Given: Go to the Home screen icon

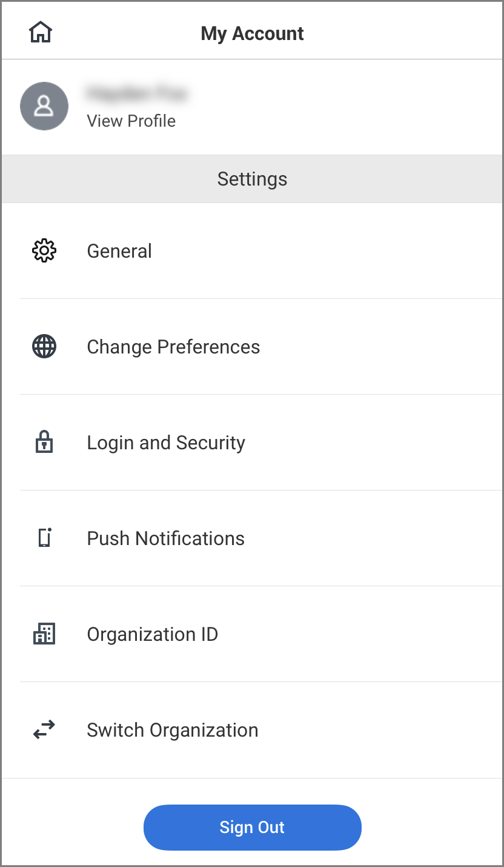Looking at the screenshot, I should click(41, 33).
